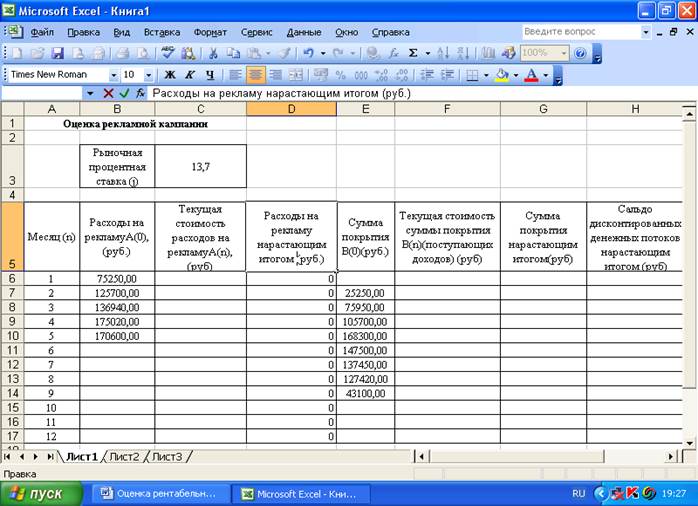Increase indent of the cell
The image size is (698, 506).
pyautogui.click(x=447, y=75)
